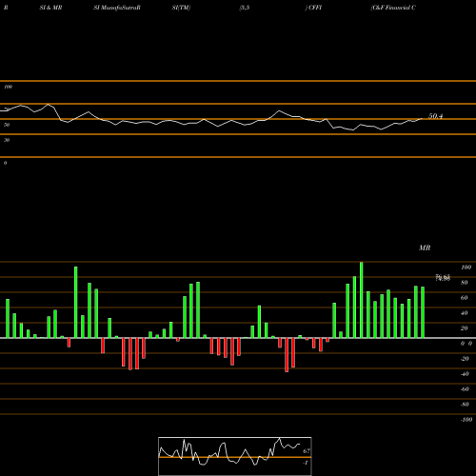Click the end of the RSI line

(422, 119)
